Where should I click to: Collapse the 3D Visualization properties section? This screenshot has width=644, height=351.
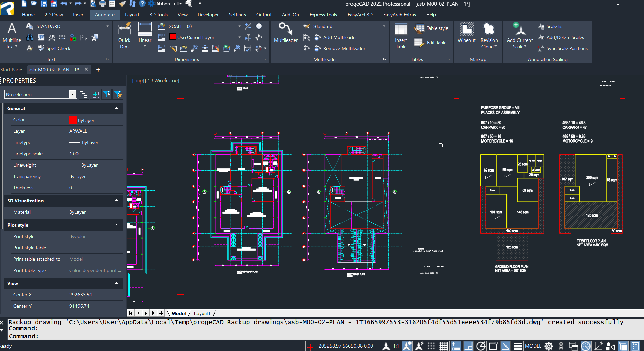point(116,201)
